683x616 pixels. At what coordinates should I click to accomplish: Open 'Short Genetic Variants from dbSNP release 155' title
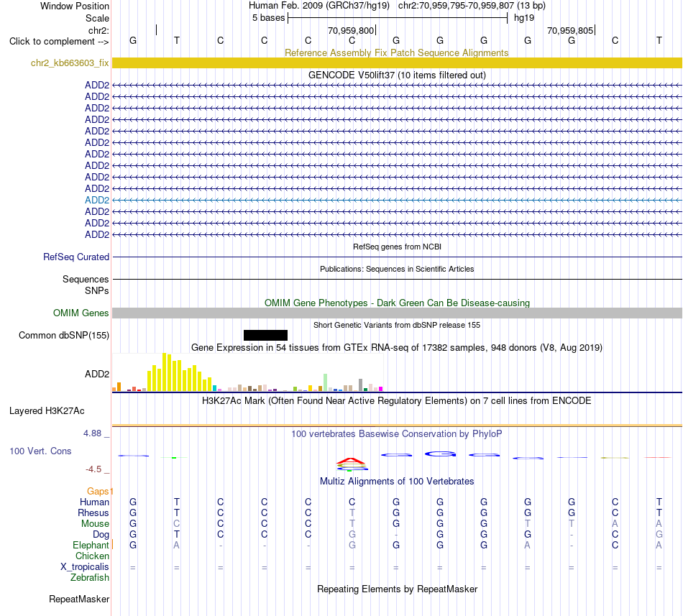(397, 325)
